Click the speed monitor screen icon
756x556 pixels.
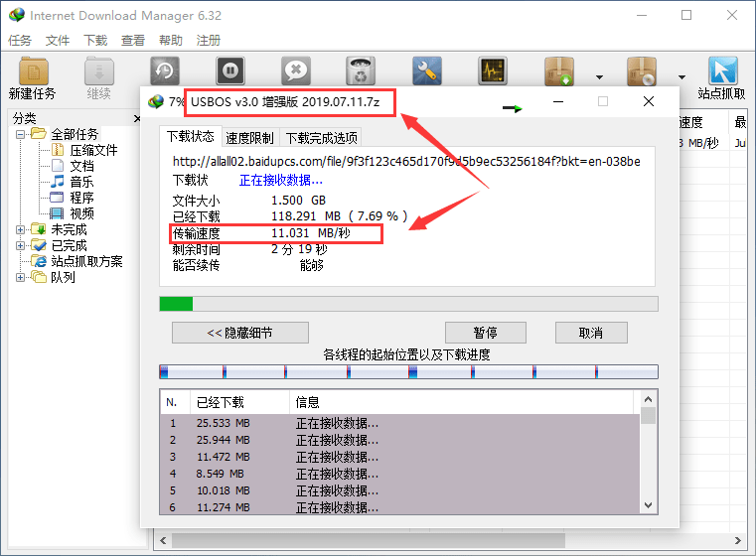click(493, 71)
